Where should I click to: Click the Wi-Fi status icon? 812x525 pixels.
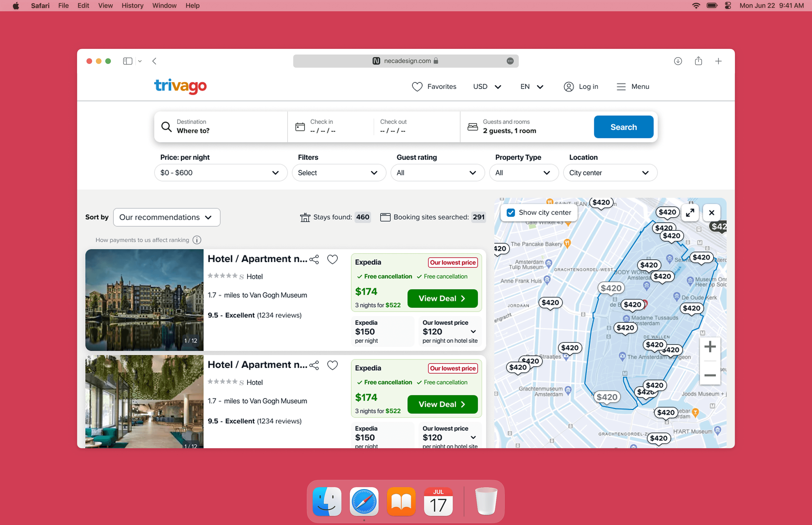tap(696, 5)
